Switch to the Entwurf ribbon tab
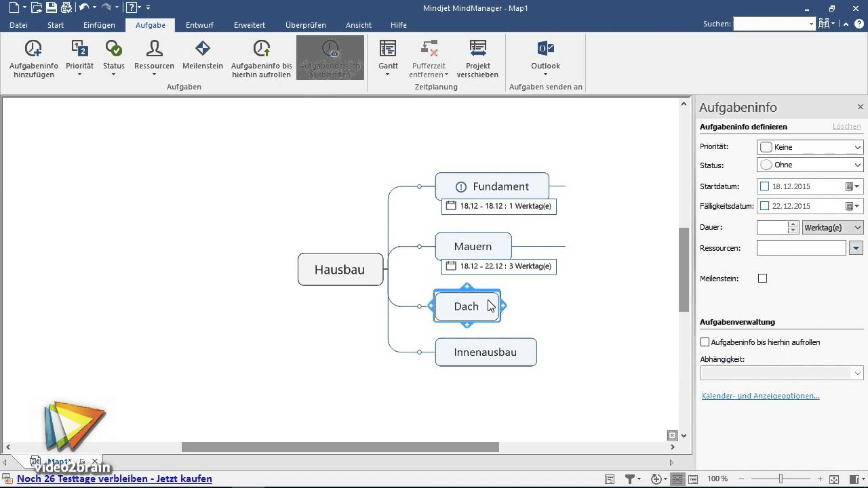The width and height of the screenshot is (868, 488). tap(199, 25)
